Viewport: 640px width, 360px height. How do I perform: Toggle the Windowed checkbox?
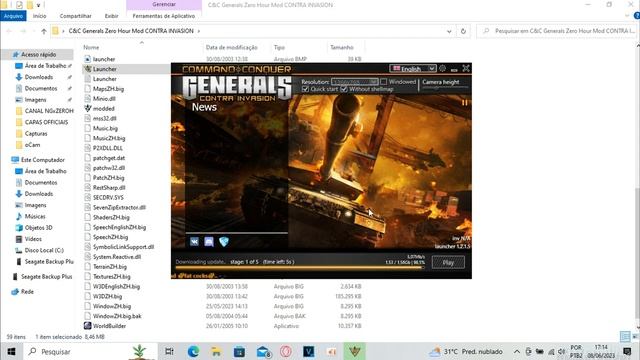pos(384,82)
